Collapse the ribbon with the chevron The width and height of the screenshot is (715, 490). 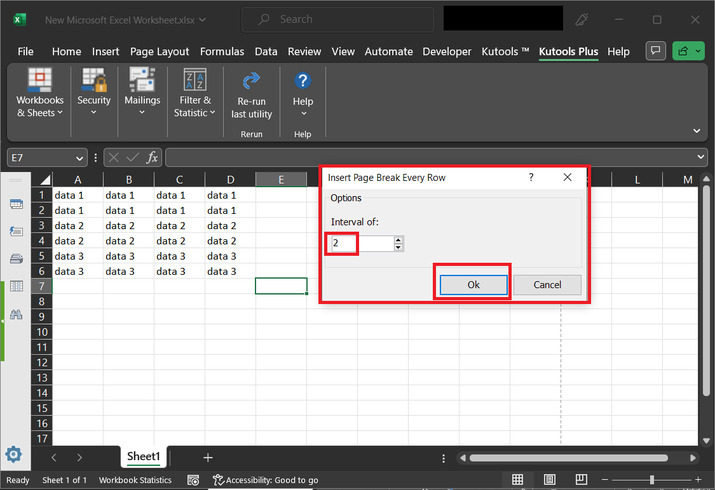click(697, 130)
